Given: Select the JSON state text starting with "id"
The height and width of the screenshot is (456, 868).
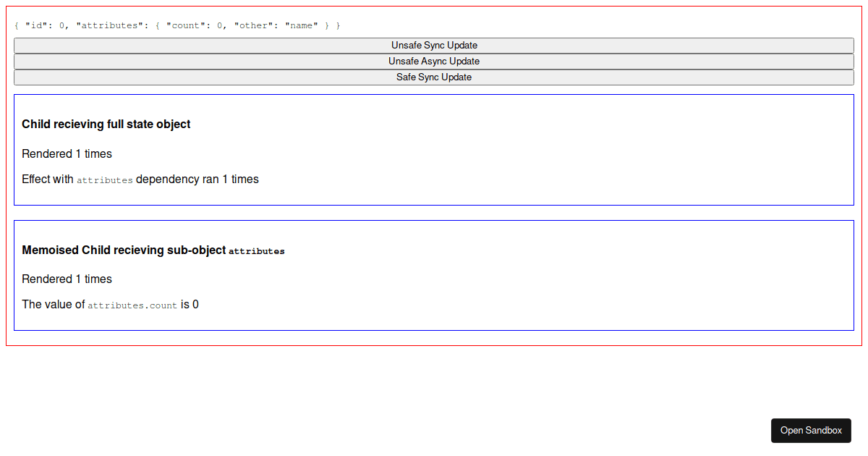Looking at the screenshot, I should click(x=177, y=25).
